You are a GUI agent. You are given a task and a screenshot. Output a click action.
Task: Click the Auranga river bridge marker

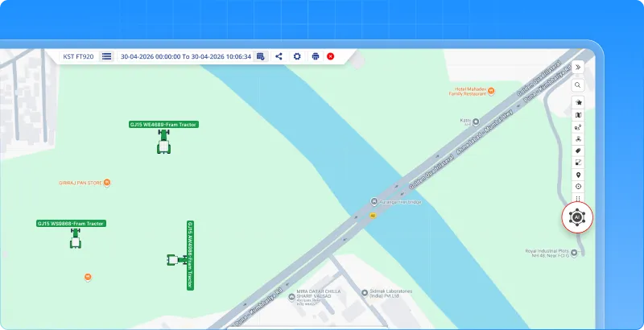pyautogui.click(x=374, y=201)
